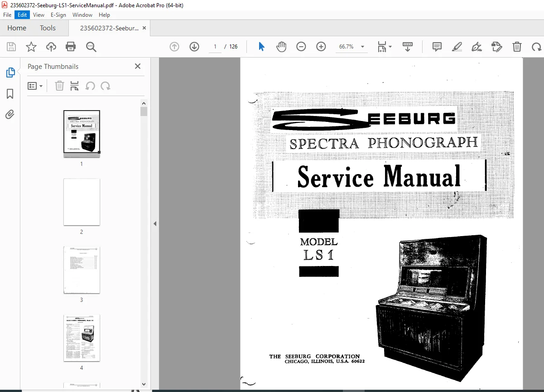Open the Page Thumbnails sidebar icon
Image resolution: width=544 pixels, height=392 pixels.
(10, 73)
